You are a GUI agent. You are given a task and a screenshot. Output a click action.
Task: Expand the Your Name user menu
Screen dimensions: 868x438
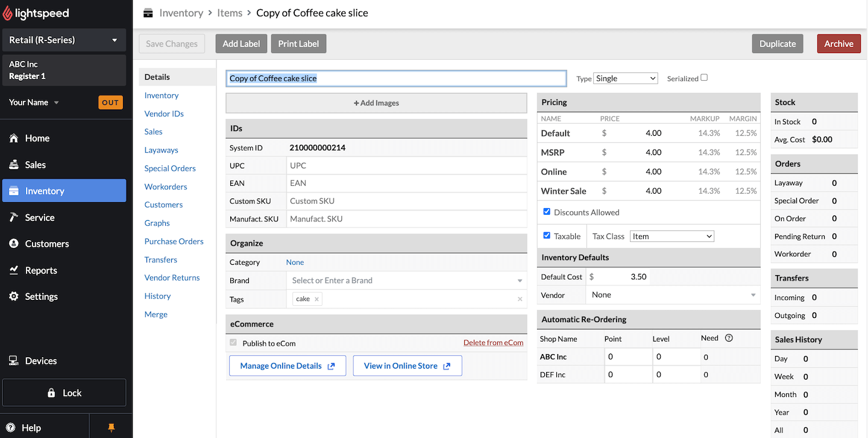[34, 103]
